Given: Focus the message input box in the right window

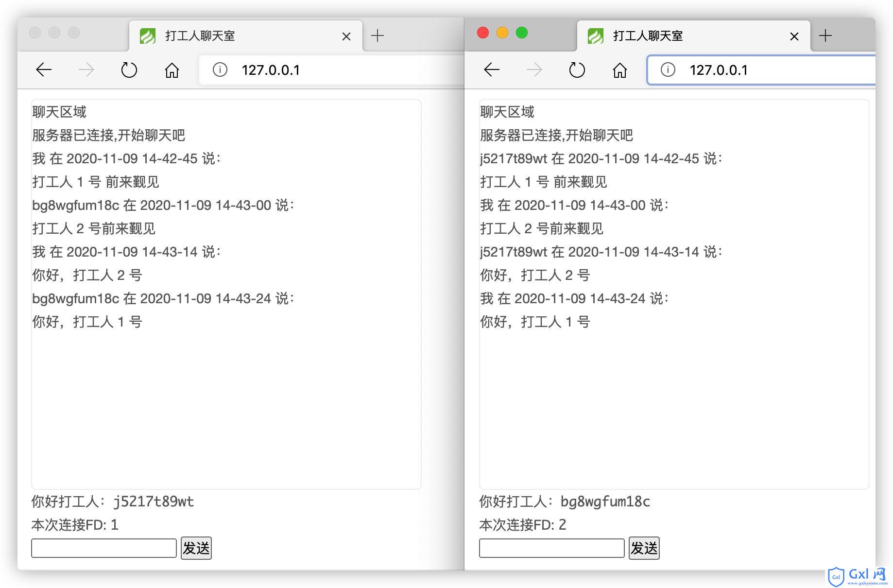Looking at the screenshot, I should 552,548.
